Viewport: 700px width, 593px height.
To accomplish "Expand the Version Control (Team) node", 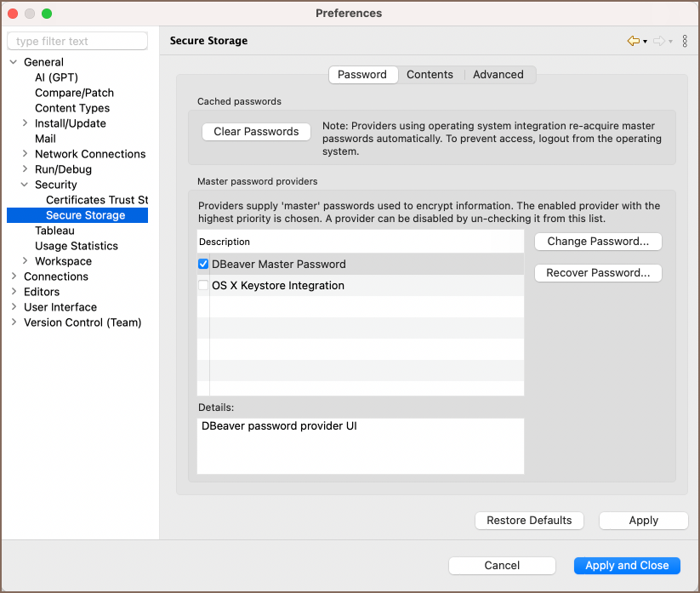I will 14,322.
